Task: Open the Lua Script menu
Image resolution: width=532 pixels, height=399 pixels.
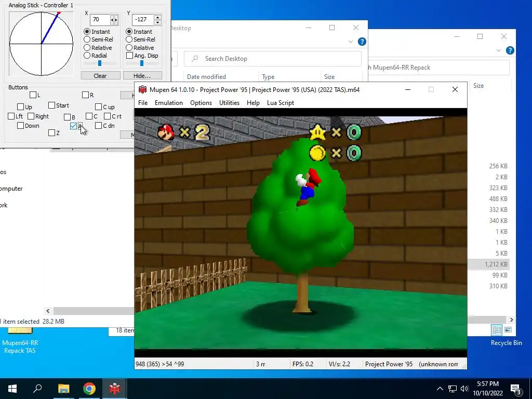Action: coord(281,103)
